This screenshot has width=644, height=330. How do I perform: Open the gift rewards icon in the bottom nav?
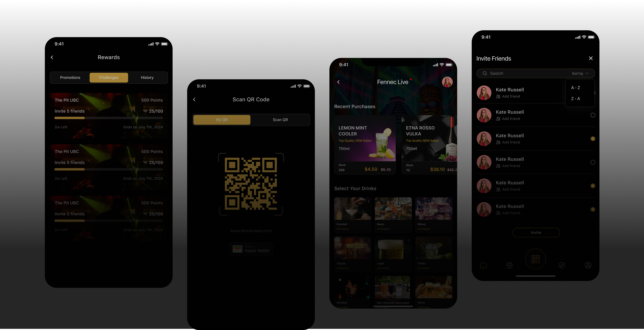click(x=509, y=265)
